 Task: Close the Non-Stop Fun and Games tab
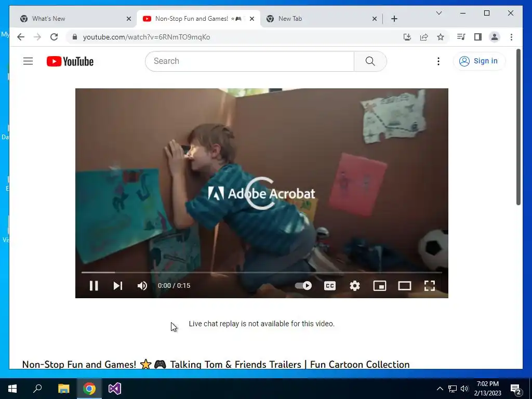(x=252, y=19)
